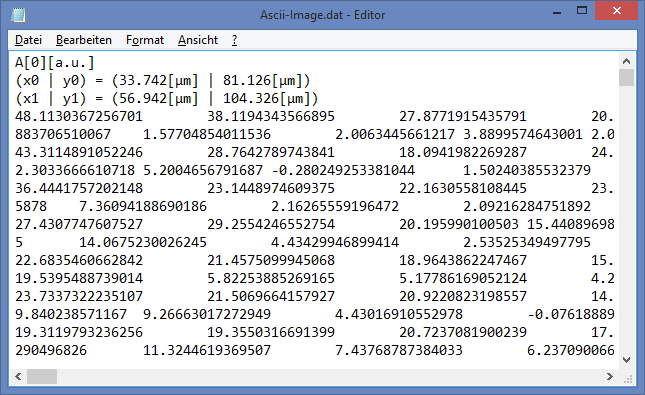Minimize the Editor window
Viewport: 645px width, 395px height.
click(x=557, y=12)
